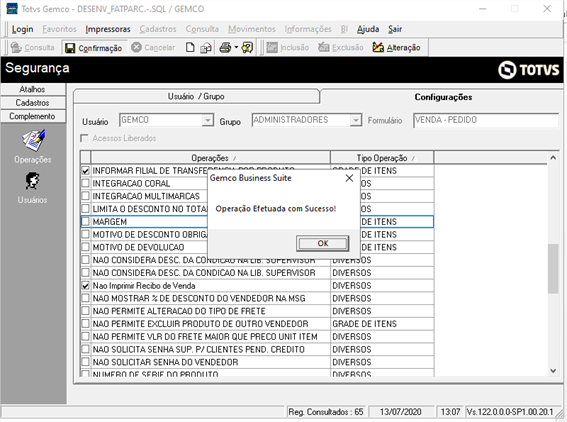The width and height of the screenshot is (567, 422).
Task: Expand the Usuário dropdown
Action: [208, 120]
